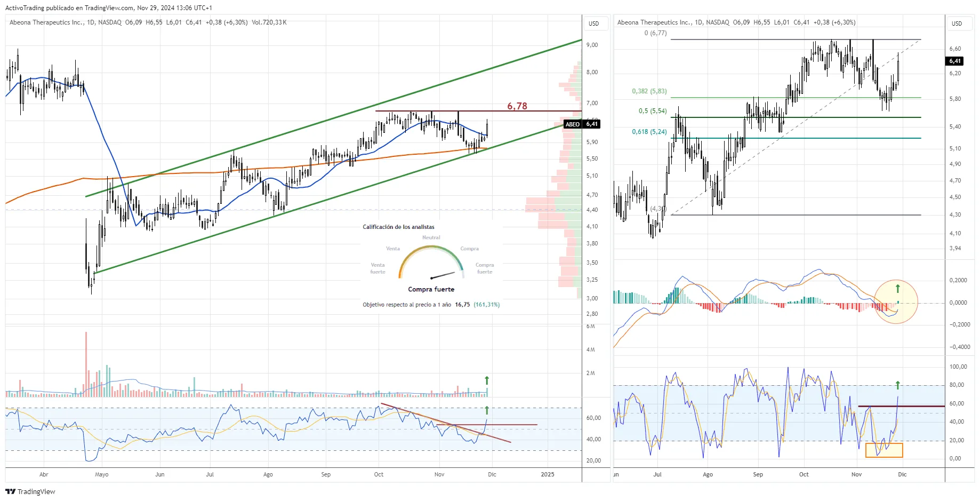This screenshot has height=501, width=980.
Task: Click the 6,60 price level on right axis
Action: [x=955, y=49]
